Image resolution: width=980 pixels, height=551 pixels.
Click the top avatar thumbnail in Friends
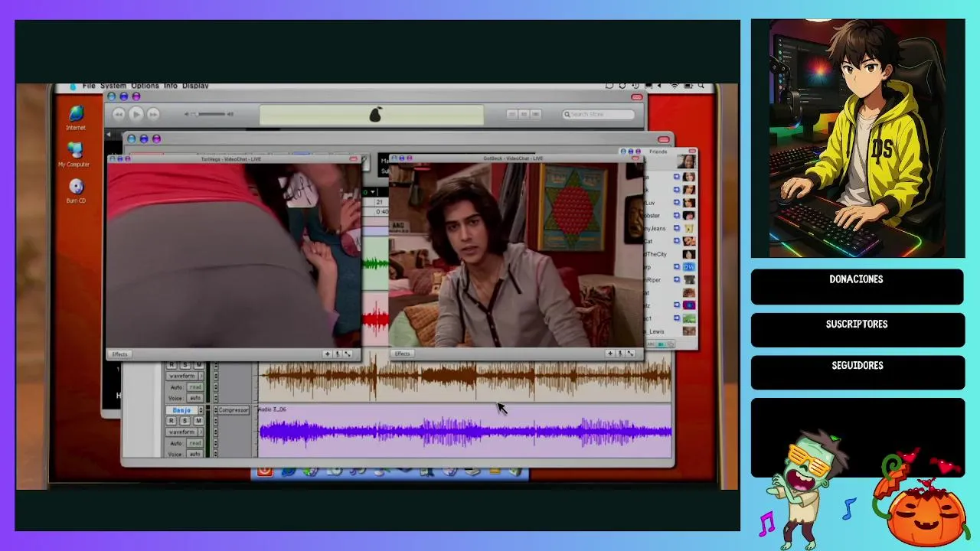(x=686, y=161)
